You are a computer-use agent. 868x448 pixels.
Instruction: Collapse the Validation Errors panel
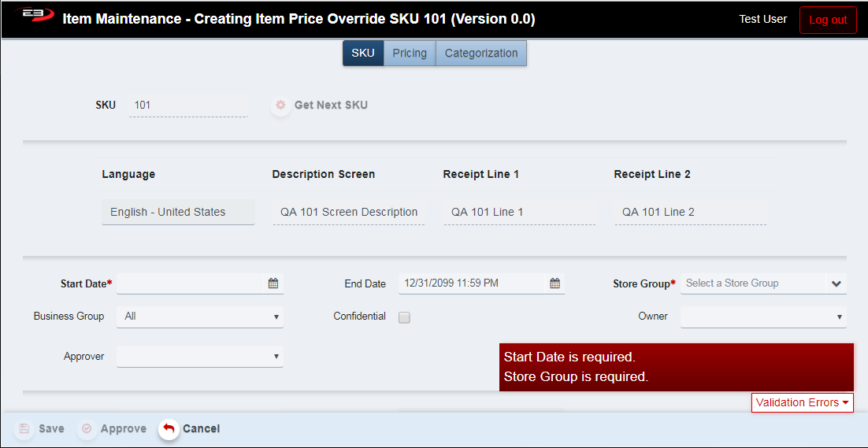[x=802, y=402]
